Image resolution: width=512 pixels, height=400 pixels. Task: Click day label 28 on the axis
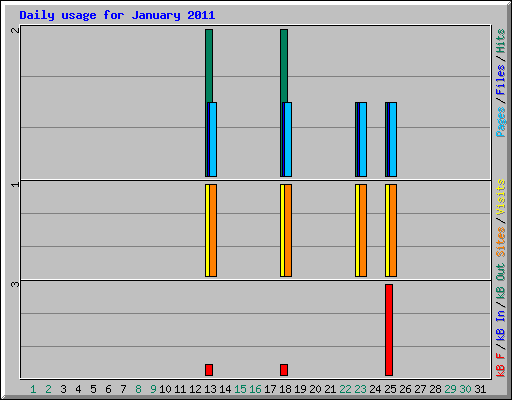point(435,389)
